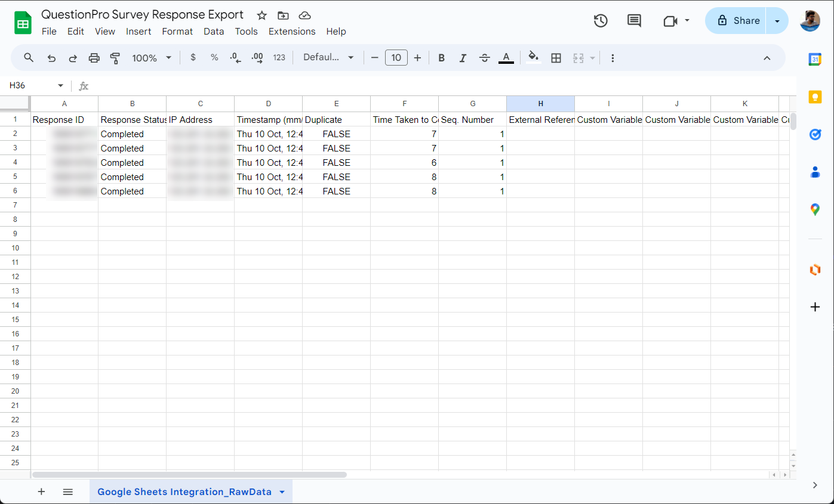Open the Data menu
This screenshot has width=834, height=504.
[214, 32]
